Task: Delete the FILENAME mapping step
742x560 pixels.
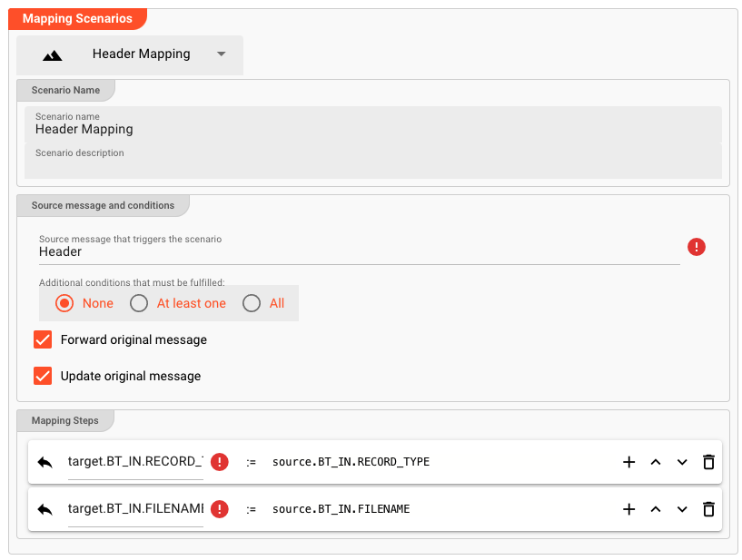Action: click(x=708, y=509)
